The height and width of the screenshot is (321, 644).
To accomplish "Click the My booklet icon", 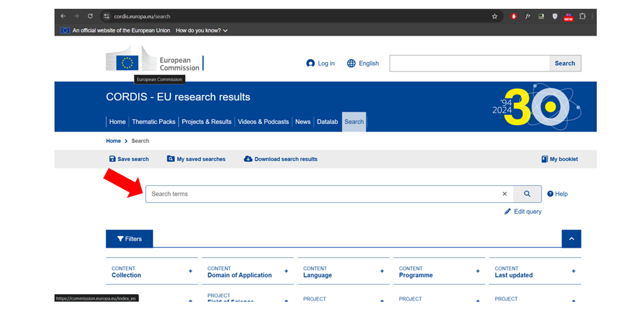I will pyautogui.click(x=545, y=159).
